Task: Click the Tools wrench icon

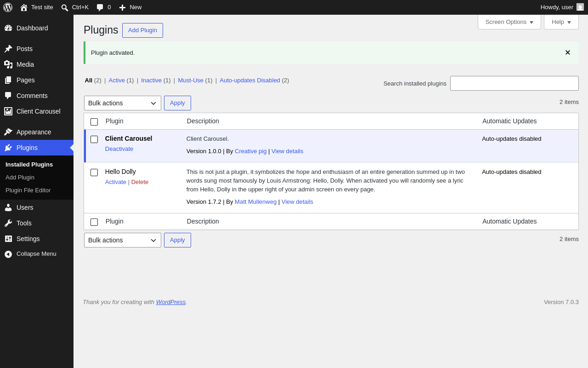Action: point(8,223)
